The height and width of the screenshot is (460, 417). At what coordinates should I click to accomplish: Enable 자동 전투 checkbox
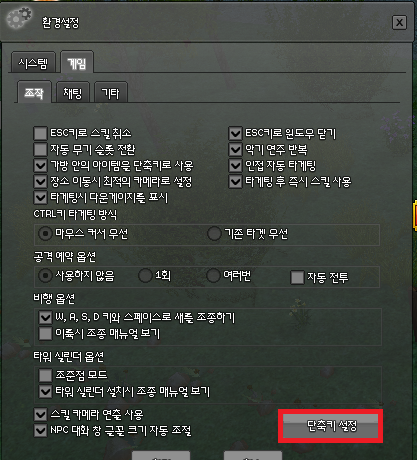pos(297,277)
